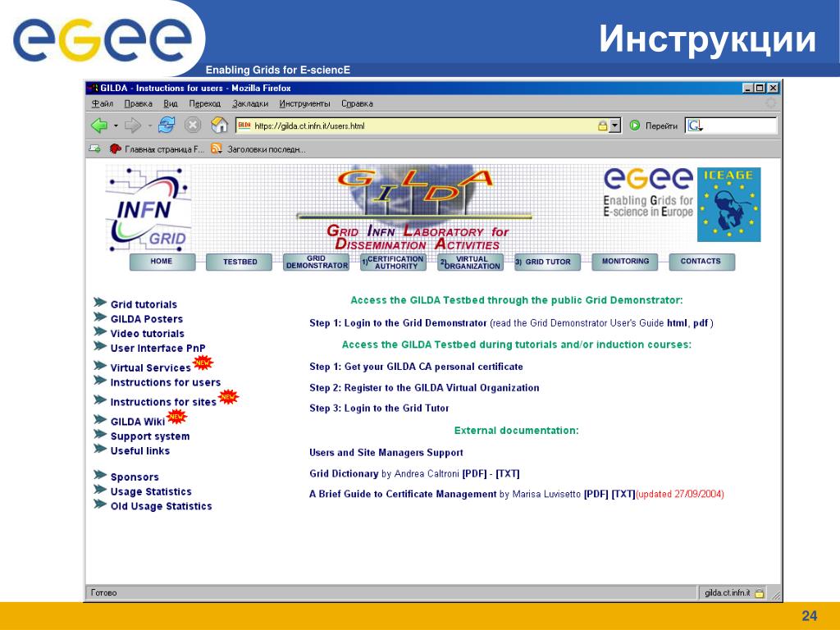This screenshot has height=630, width=840.
Task: Reload the page with the Refresh icon
Action: tap(167, 126)
